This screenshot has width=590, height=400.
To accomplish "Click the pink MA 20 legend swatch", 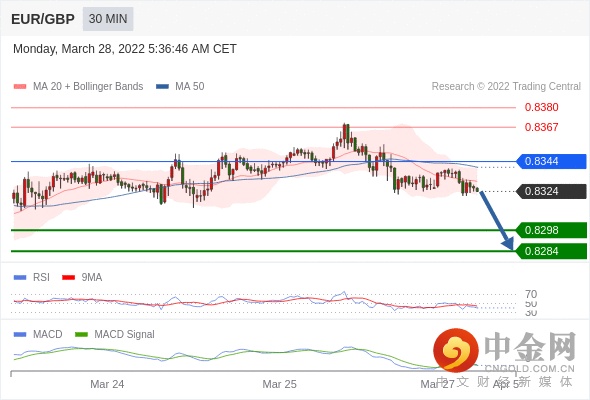I will pos(20,87).
